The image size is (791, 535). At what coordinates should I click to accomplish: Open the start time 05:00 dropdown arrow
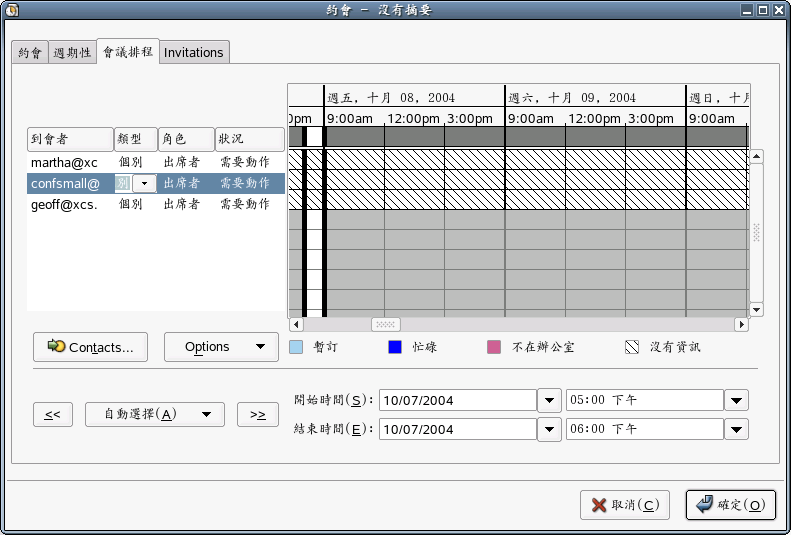pyautogui.click(x=737, y=400)
